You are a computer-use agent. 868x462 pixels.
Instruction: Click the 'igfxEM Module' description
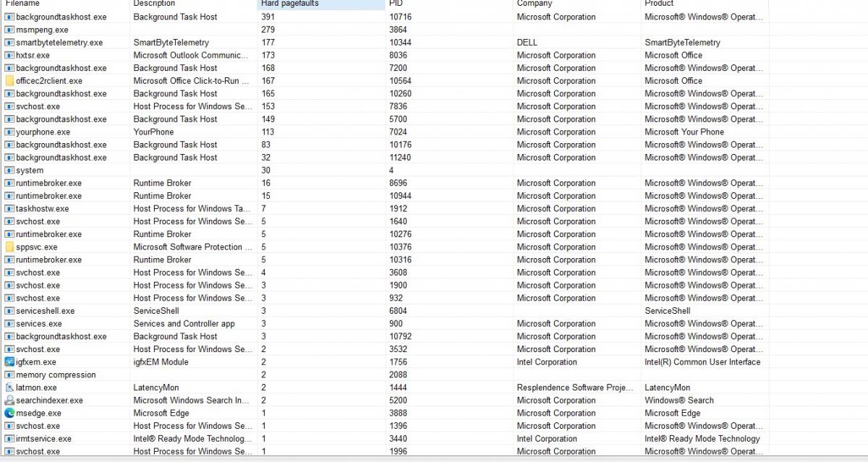[x=161, y=362]
